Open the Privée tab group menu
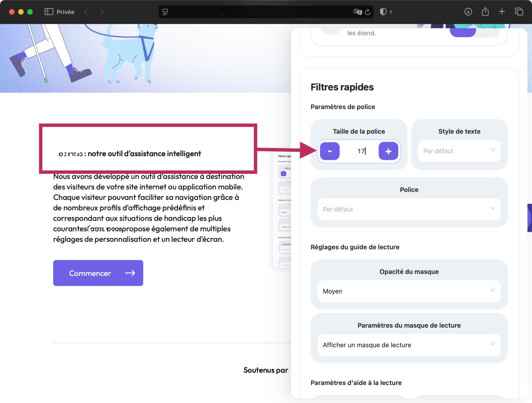Image resolution: width=532 pixels, height=403 pixels. (66, 12)
